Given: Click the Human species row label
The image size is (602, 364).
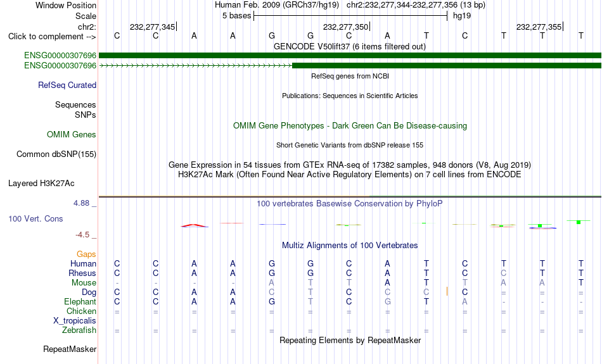Looking at the screenshot, I should click(83, 263).
